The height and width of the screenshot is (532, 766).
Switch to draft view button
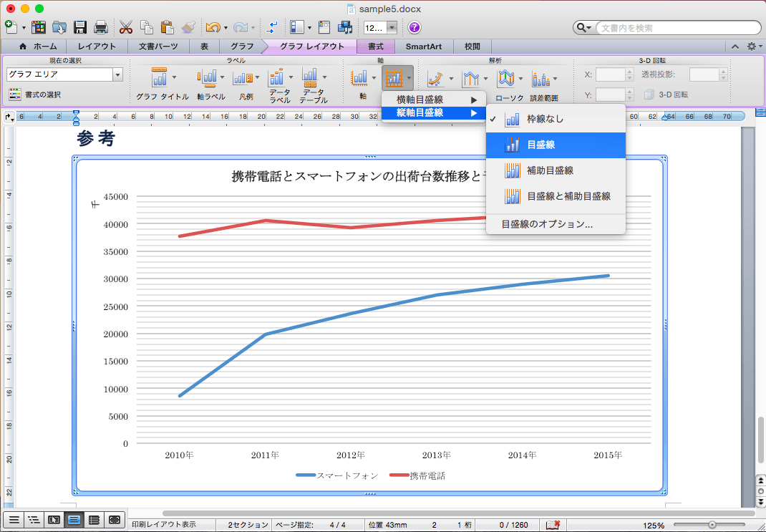pyautogui.click(x=14, y=520)
